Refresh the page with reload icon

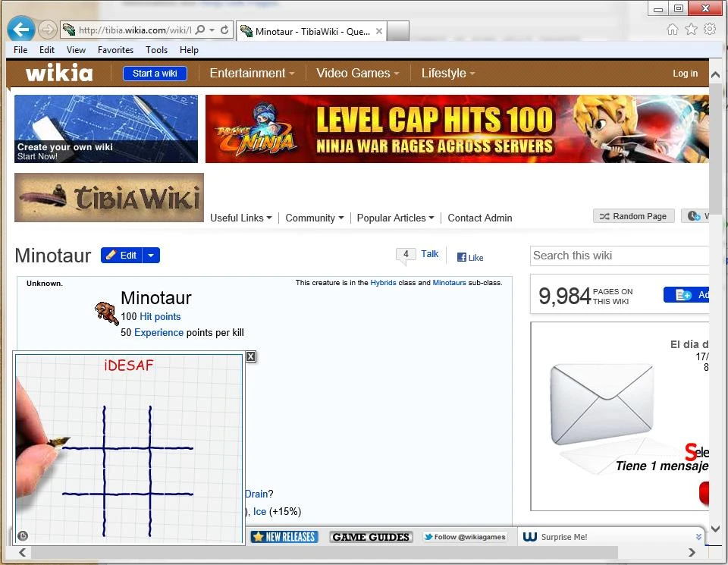[224, 30]
